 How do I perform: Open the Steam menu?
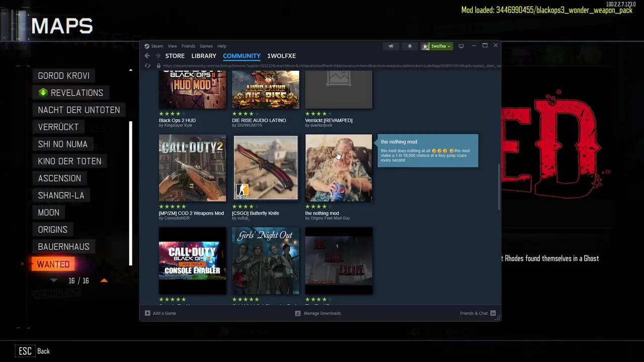(157, 46)
